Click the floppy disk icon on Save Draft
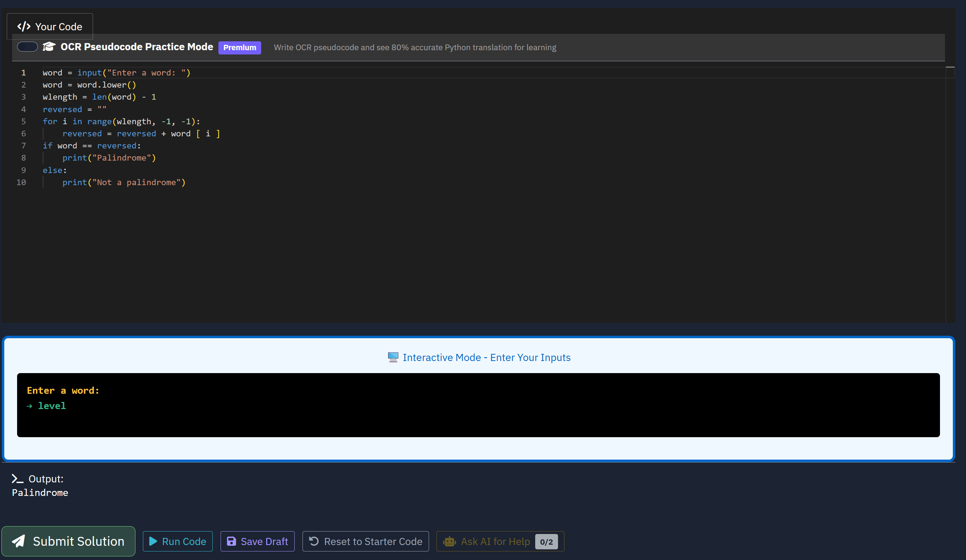966x560 pixels. click(x=231, y=541)
